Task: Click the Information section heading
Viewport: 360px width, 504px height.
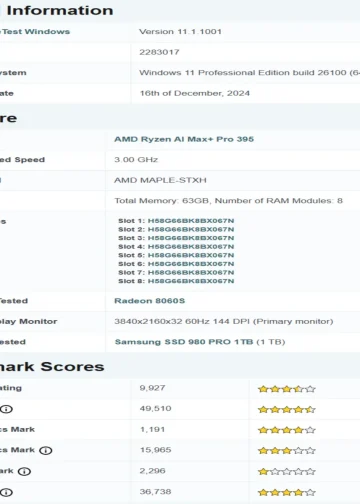Action: click(60, 10)
